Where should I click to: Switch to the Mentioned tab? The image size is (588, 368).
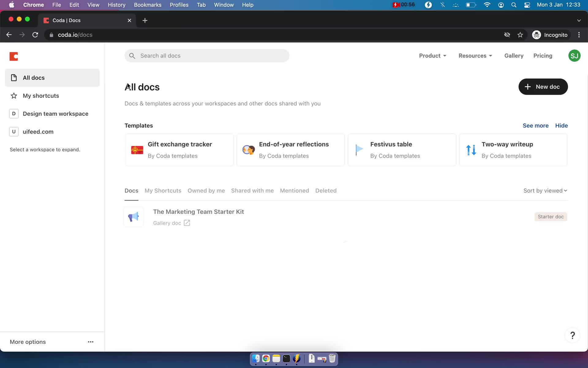click(x=294, y=191)
